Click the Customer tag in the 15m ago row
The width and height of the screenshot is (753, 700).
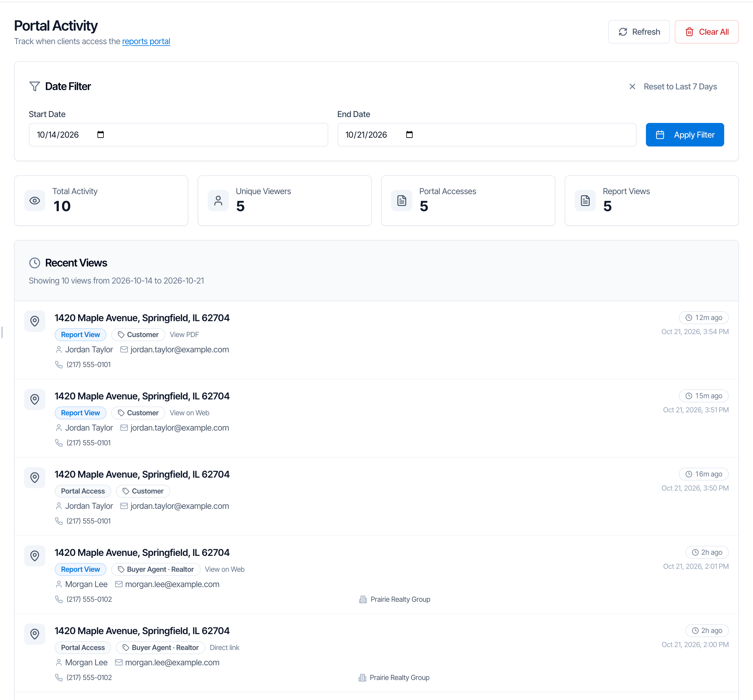pos(138,413)
